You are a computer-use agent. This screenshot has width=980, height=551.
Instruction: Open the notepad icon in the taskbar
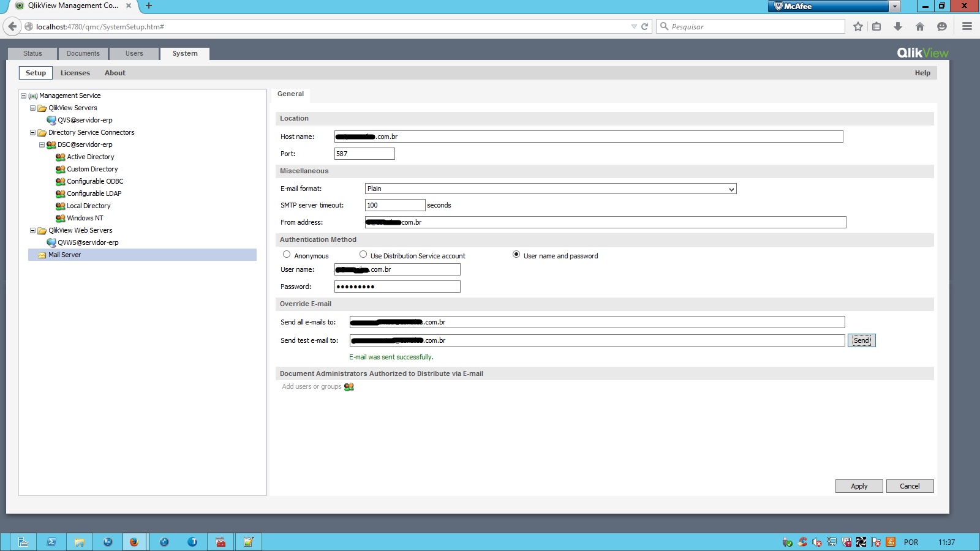pos(248,542)
